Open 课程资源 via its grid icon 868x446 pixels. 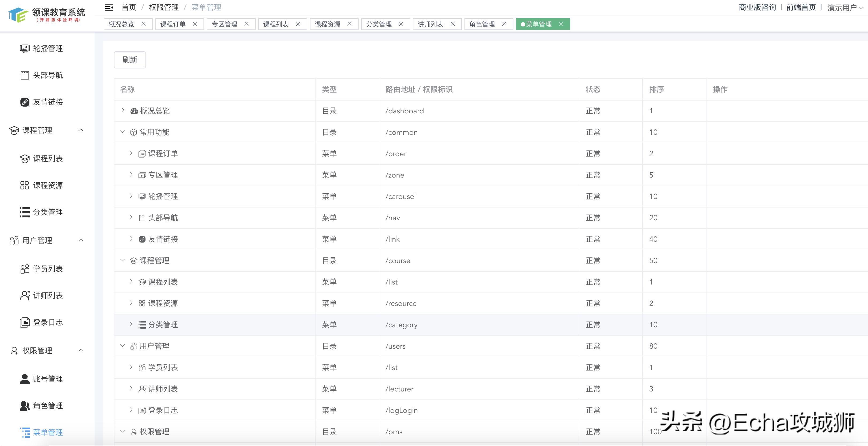click(24, 185)
